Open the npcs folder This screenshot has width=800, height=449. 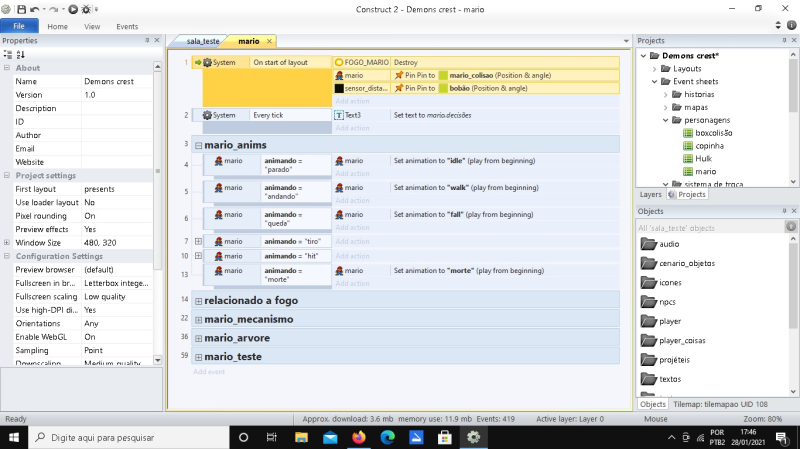point(658,302)
